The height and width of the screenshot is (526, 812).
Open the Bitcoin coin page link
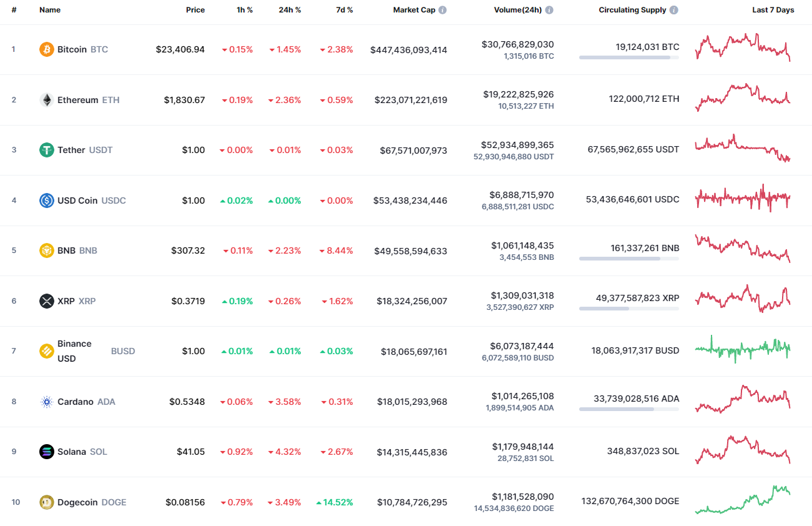(x=72, y=49)
